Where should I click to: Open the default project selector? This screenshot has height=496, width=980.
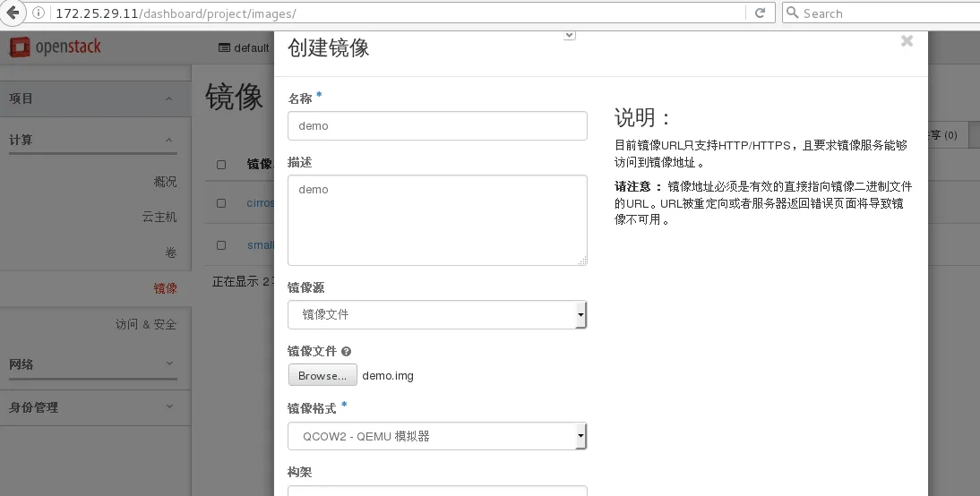pos(245,48)
